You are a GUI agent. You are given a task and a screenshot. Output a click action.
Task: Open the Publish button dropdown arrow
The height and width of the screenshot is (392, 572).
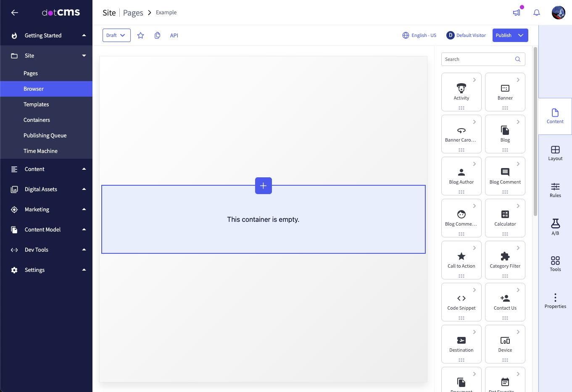(521, 36)
